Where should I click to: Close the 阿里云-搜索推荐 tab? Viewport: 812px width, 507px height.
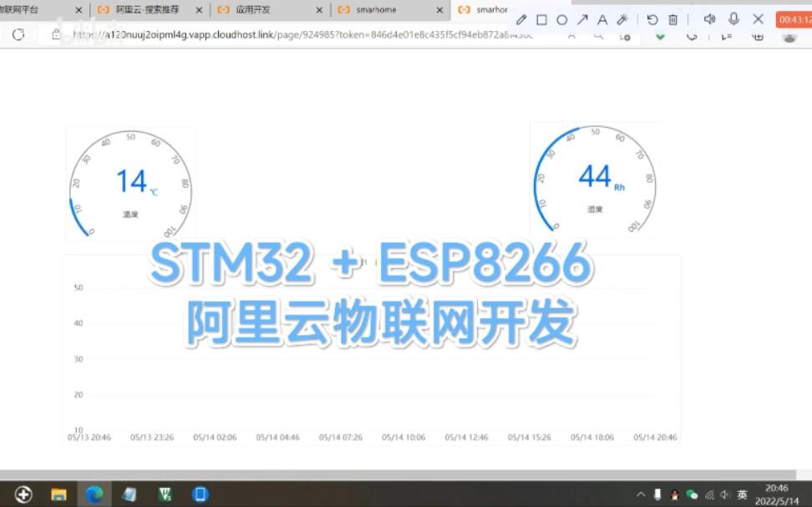199,10
